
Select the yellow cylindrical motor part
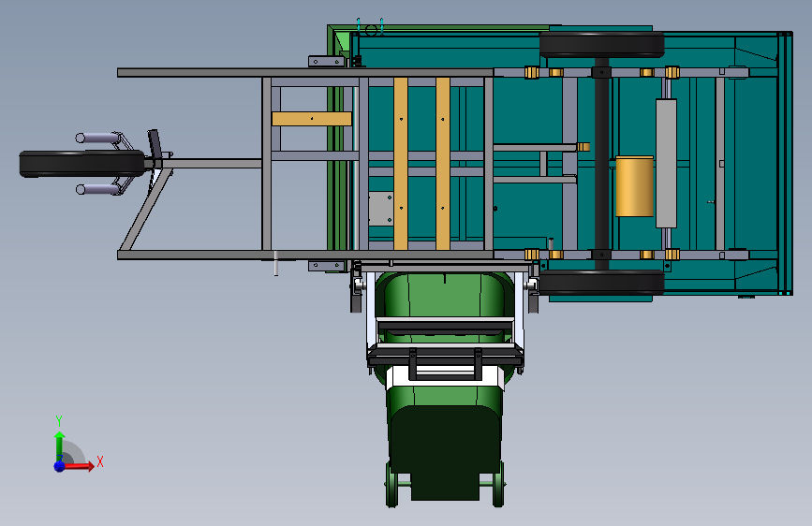[634, 186]
